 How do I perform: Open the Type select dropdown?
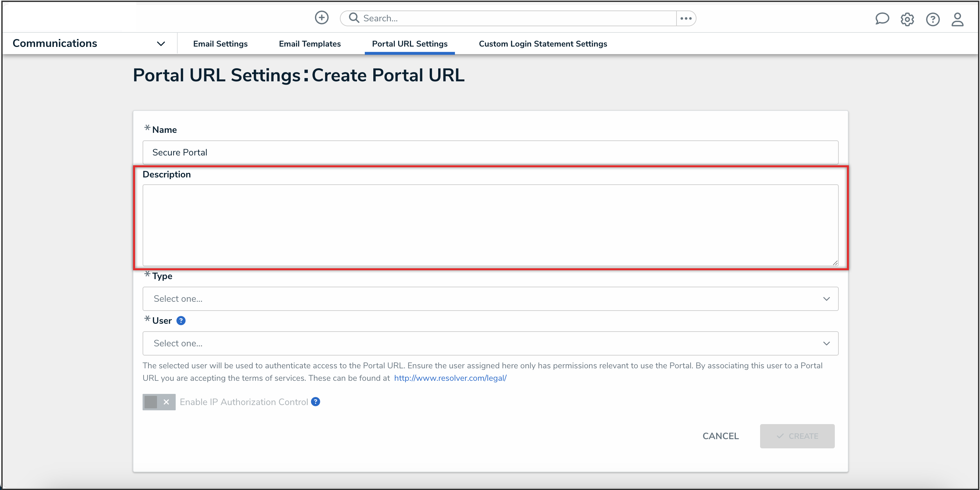[x=490, y=299]
